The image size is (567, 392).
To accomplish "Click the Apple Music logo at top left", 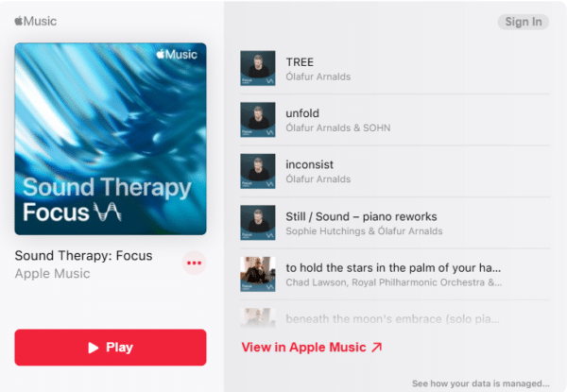I will [x=36, y=21].
